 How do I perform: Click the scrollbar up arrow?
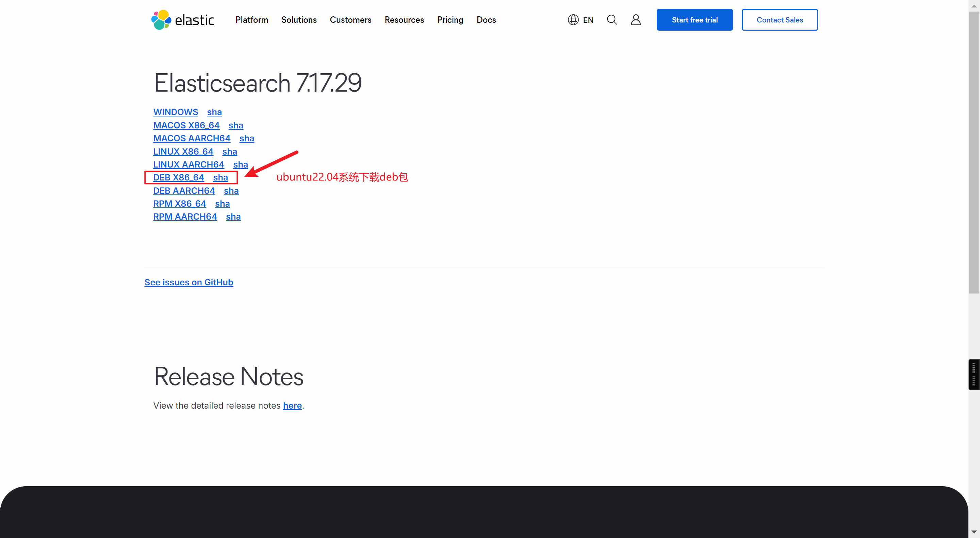click(974, 5)
